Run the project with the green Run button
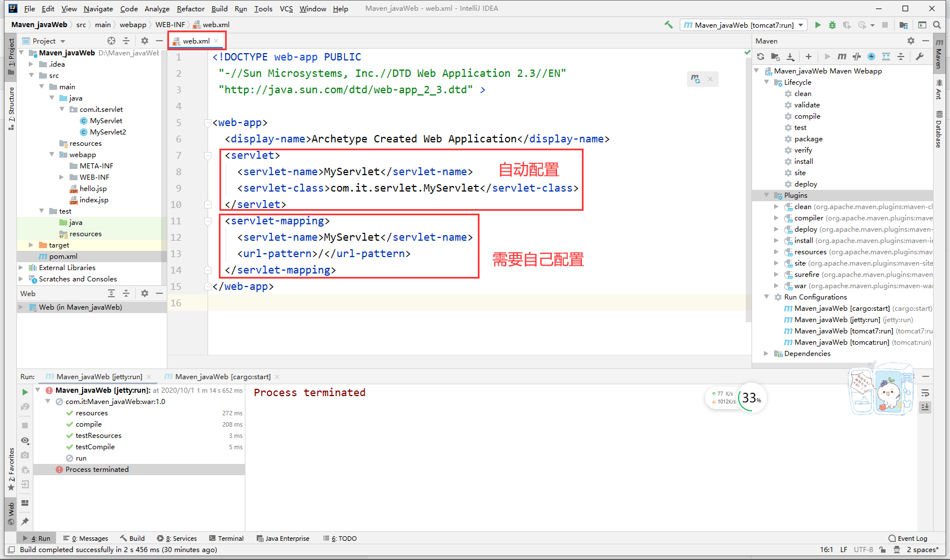Viewport: 950px width, 560px height. (x=818, y=25)
